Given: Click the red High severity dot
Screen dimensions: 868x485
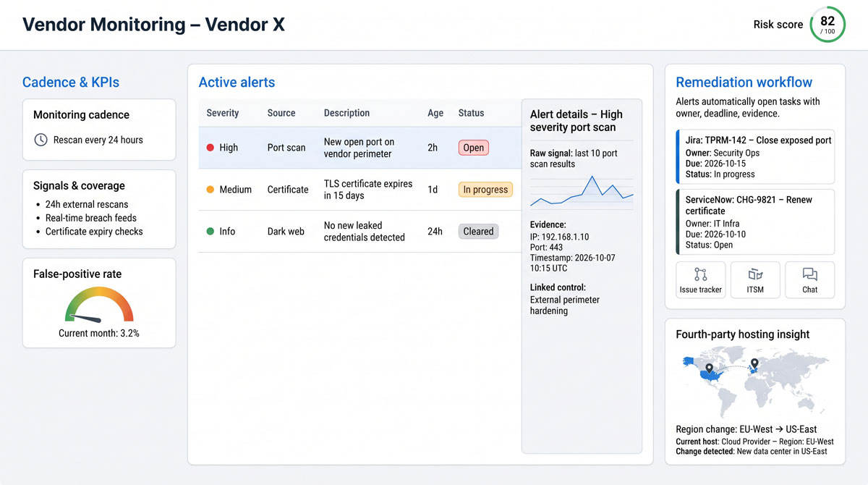Looking at the screenshot, I should point(210,148).
